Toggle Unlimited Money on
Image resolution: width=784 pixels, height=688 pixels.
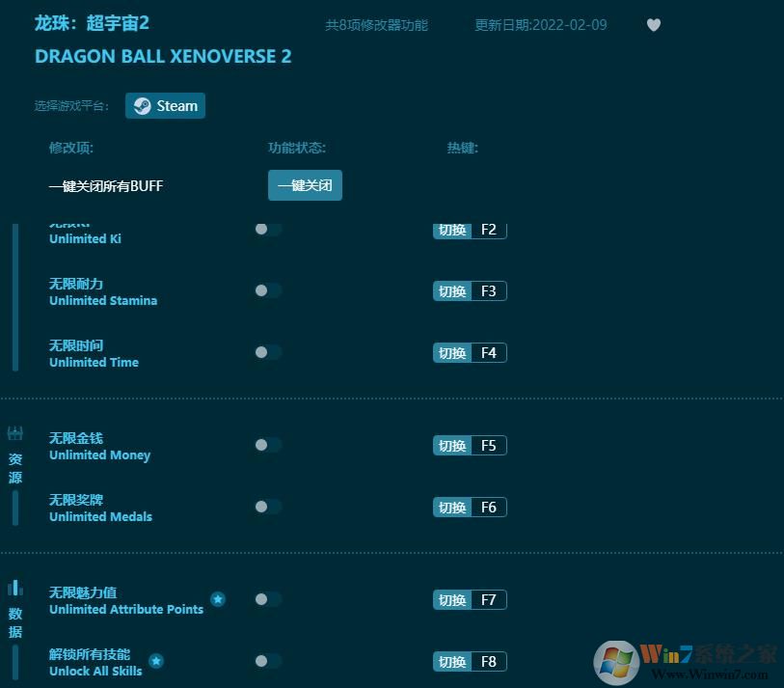click(x=267, y=445)
